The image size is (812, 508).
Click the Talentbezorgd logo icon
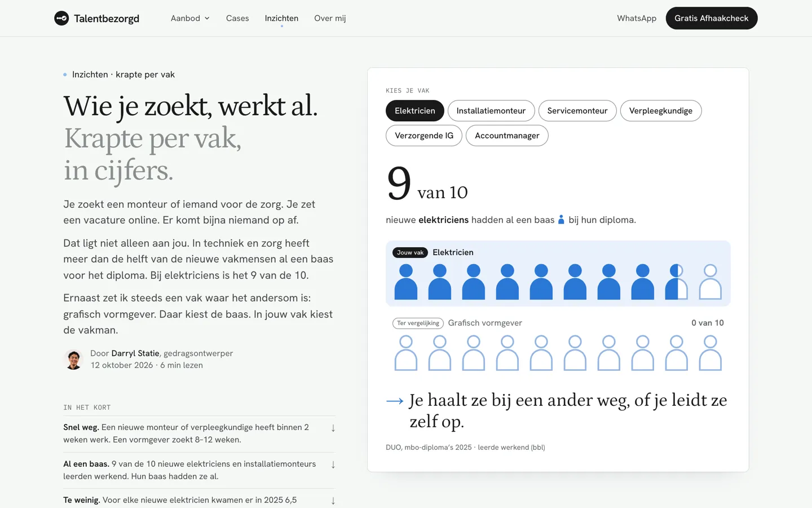click(61, 18)
